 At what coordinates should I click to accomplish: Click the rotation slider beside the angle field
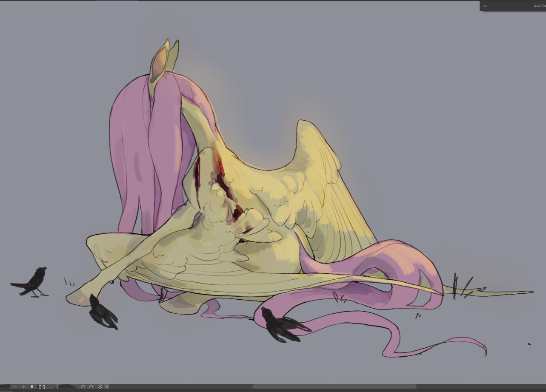click(68, 387)
